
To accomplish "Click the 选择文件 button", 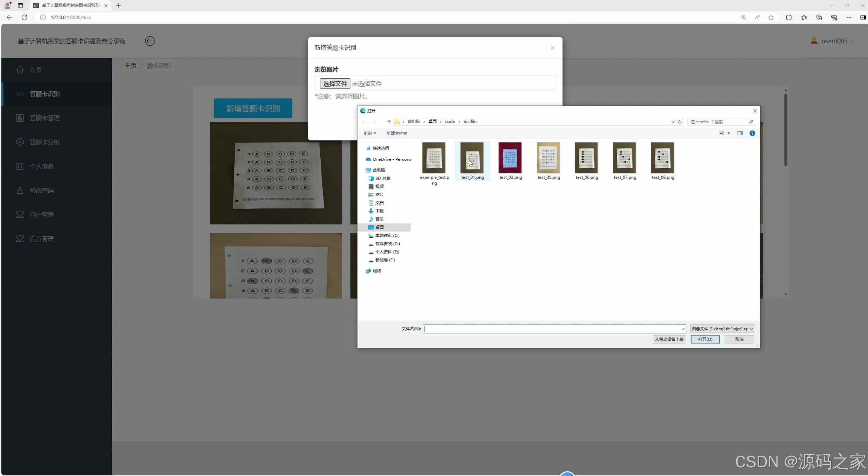I will click(335, 84).
